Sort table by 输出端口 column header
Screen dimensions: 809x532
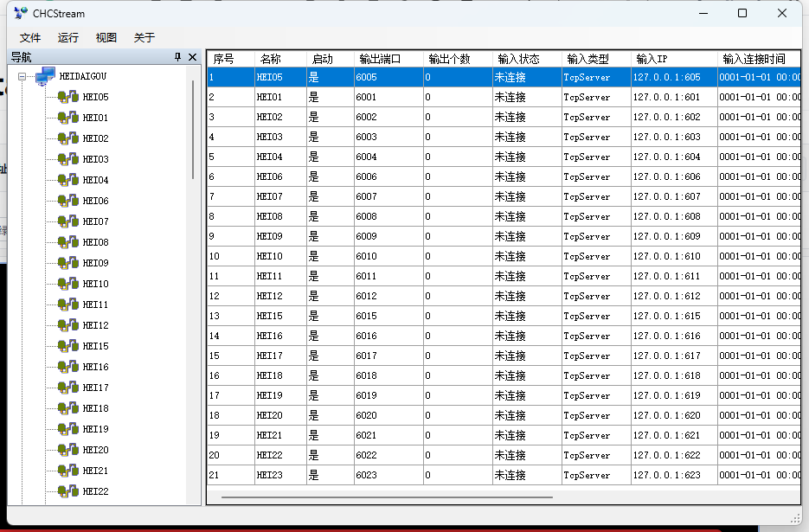point(381,59)
